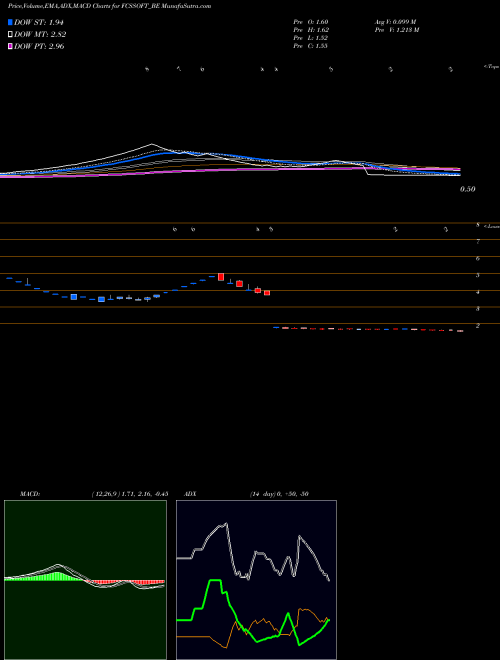Open the MACD histogram chart thumbnail
The image size is (500, 660).
pos(85,580)
